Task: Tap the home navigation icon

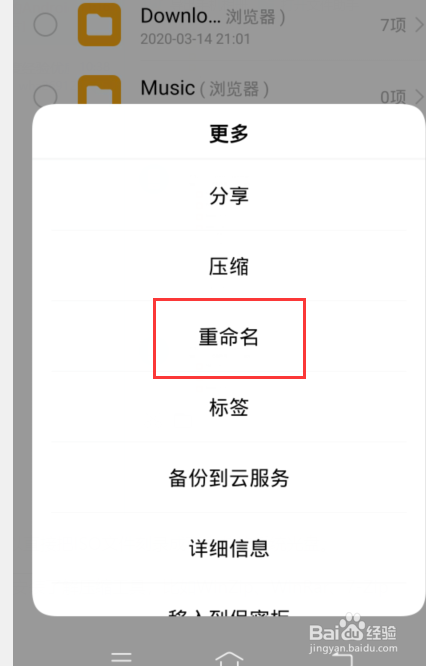Action: click(x=229, y=658)
